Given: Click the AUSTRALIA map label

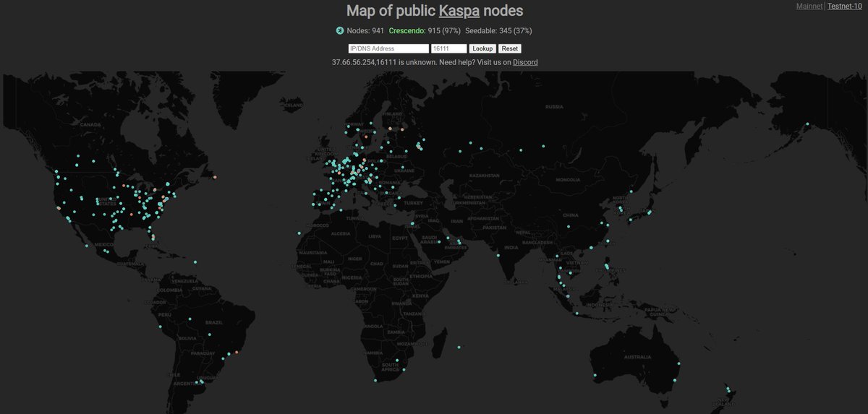Looking at the screenshot, I should 637,357.
